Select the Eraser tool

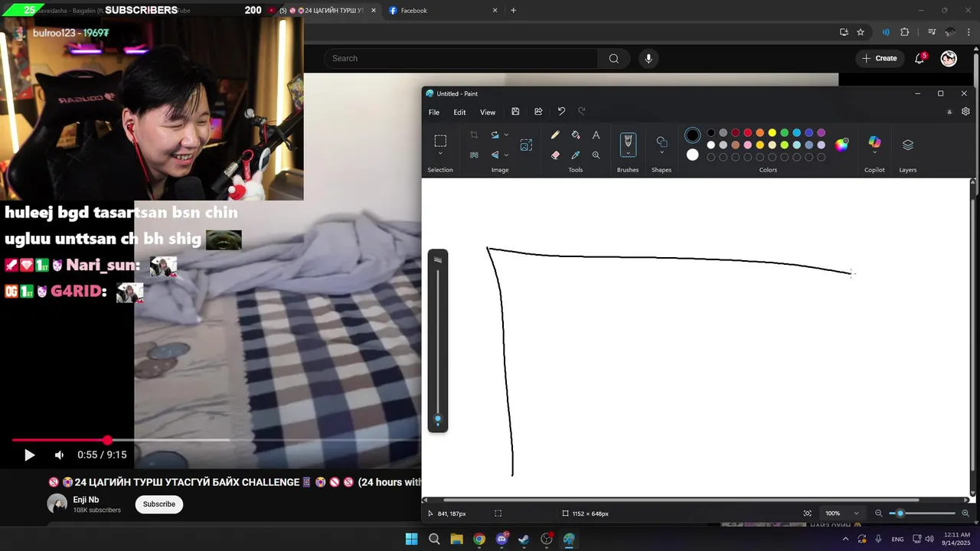click(555, 155)
